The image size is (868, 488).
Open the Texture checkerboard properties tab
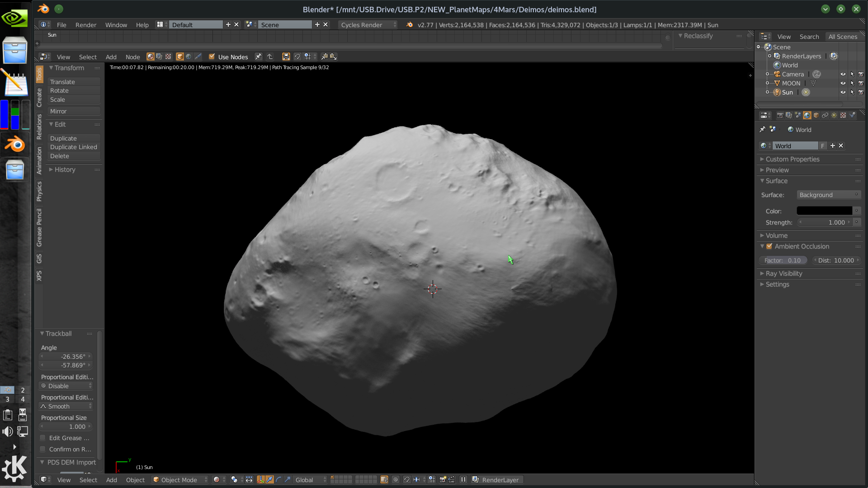[x=843, y=115]
